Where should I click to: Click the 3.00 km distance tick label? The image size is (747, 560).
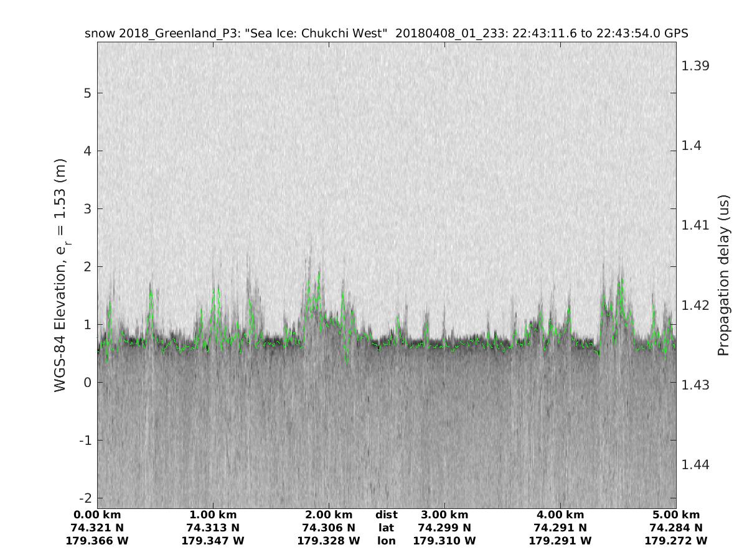[444, 515]
